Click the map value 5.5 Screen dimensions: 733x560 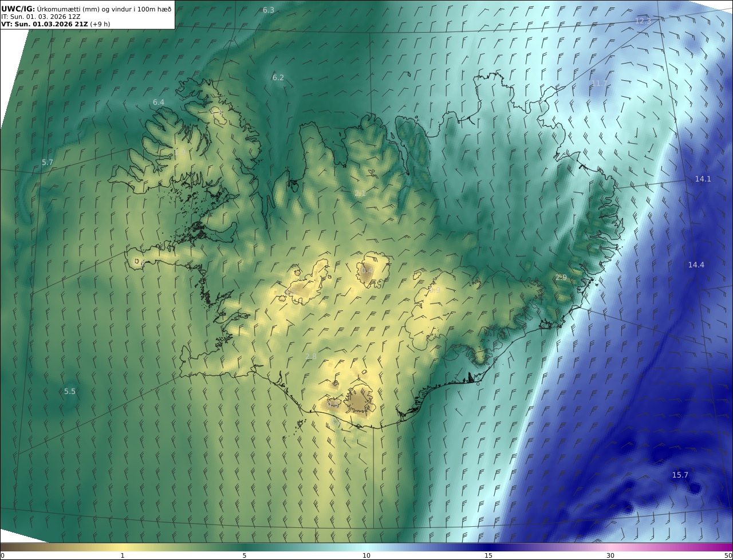[x=69, y=392]
